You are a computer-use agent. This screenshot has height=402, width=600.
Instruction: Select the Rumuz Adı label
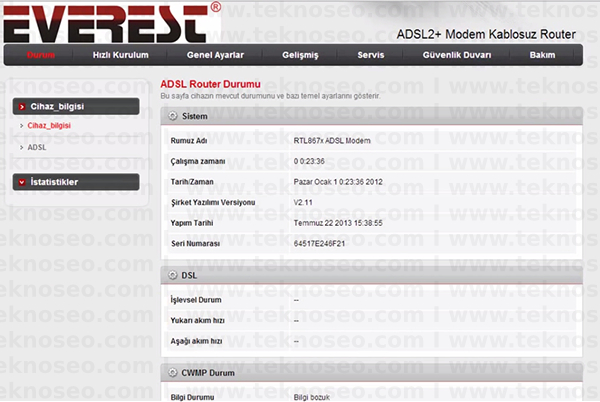point(189,141)
